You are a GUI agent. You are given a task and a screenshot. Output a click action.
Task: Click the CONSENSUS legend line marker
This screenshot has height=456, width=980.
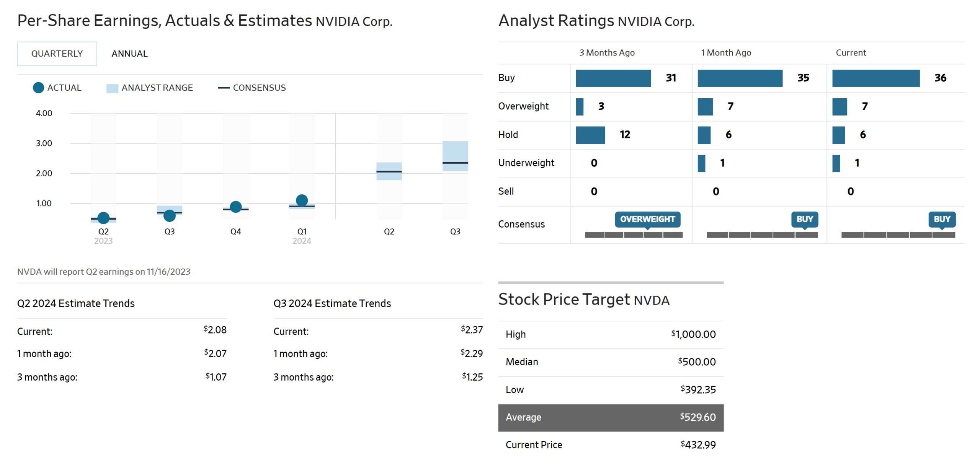tap(224, 88)
